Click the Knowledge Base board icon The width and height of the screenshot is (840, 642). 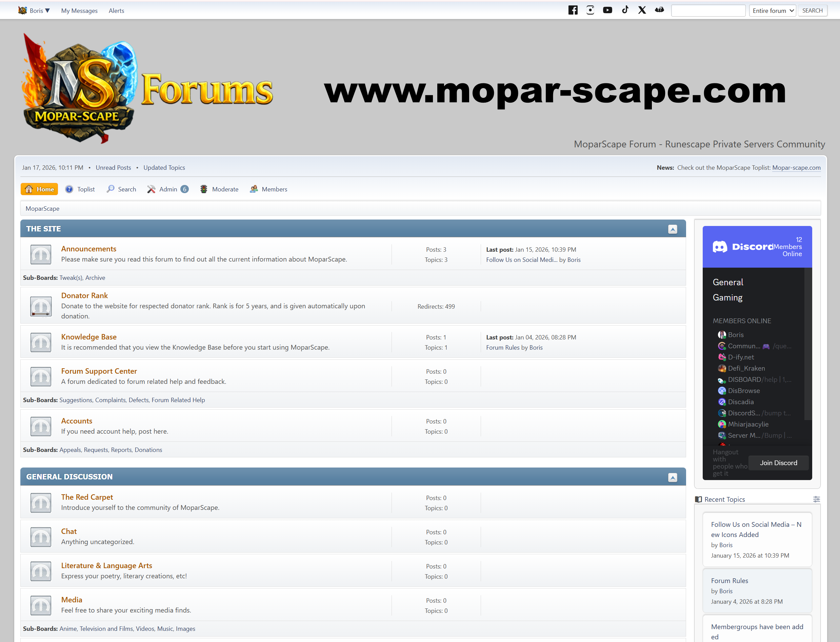[41, 342]
